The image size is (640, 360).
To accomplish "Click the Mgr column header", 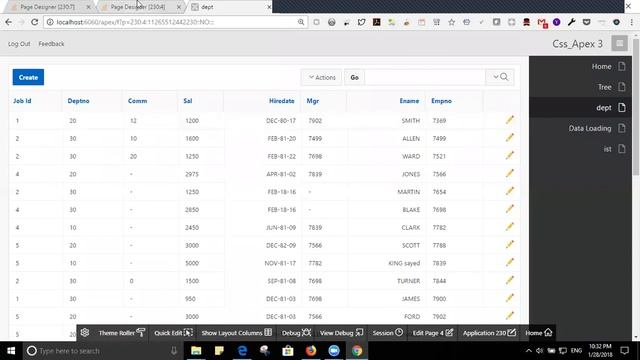I will pos(313,101).
